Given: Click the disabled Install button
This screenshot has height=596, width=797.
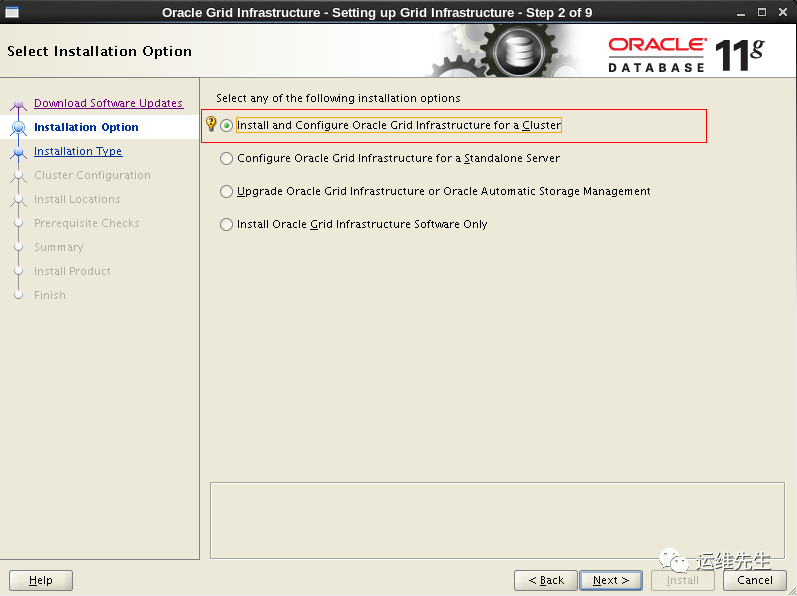Looking at the screenshot, I should tap(683, 580).
